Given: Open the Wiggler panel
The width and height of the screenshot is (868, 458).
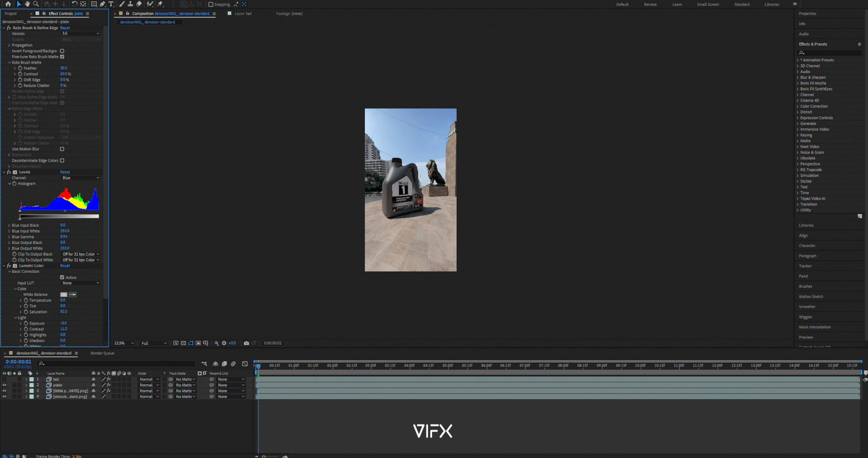Looking at the screenshot, I should (805, 317).
